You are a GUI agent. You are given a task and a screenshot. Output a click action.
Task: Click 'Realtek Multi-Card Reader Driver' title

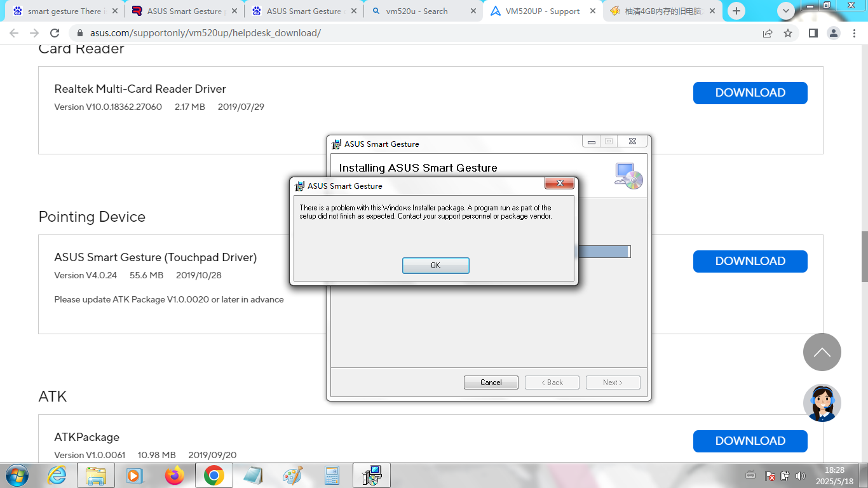140,89
